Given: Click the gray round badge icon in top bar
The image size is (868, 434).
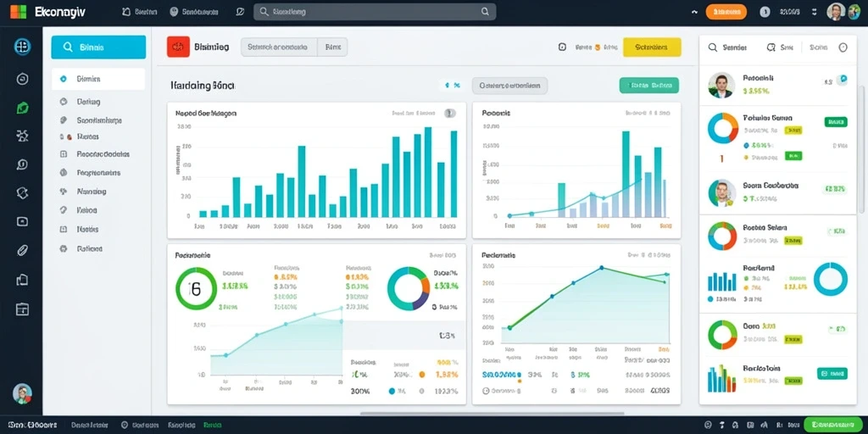Looking at the screenshot, I should coord(765,12).
